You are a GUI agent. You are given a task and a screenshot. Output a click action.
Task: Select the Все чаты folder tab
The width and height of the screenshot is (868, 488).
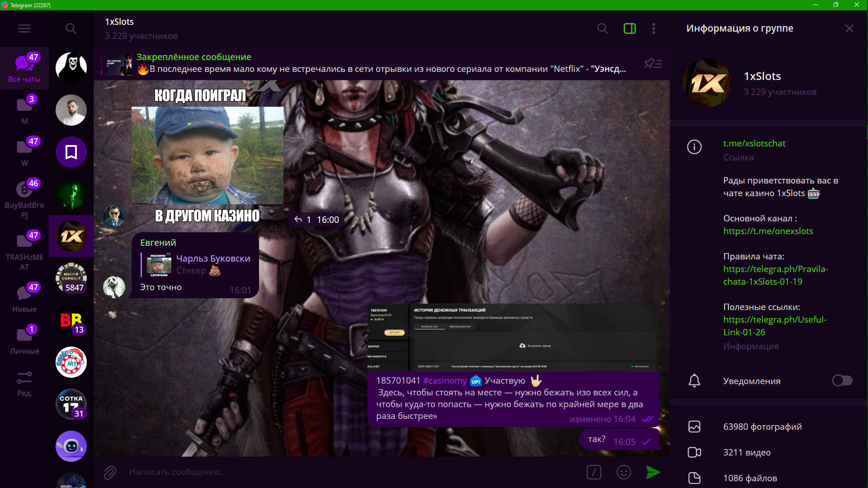click(24, 68)
